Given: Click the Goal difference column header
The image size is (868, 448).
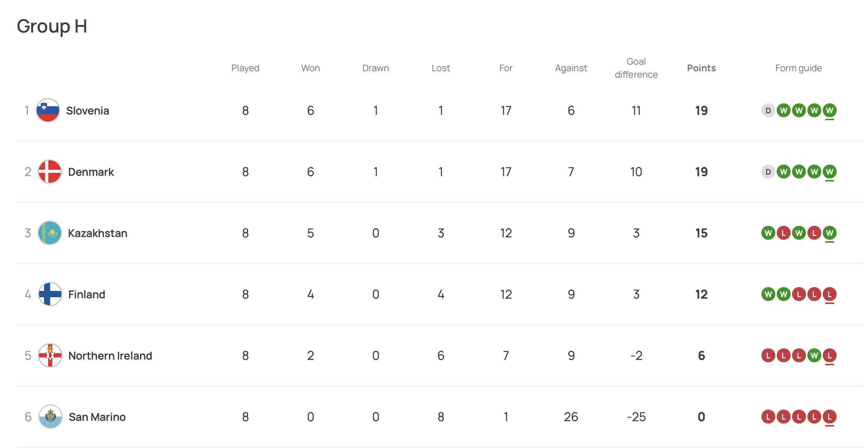Looking at the screenshot, I should point(636,68).
